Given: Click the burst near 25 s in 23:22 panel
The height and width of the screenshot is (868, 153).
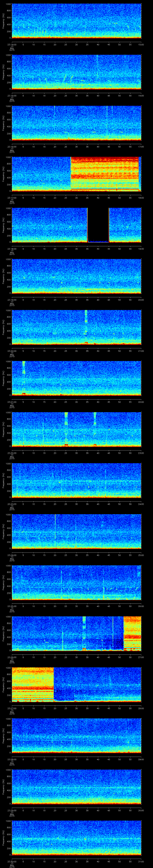Looking at the screenshot, I should pyautogui.click(x=66, y=429).
